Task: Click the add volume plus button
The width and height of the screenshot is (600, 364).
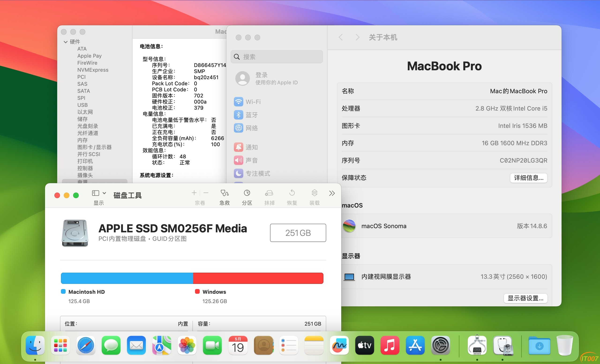Action: pos(194,193)
